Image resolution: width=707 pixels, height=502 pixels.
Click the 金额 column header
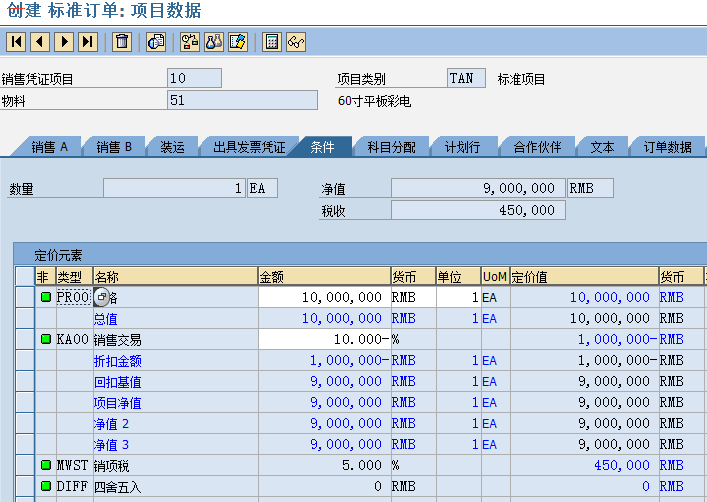[325, 276]
